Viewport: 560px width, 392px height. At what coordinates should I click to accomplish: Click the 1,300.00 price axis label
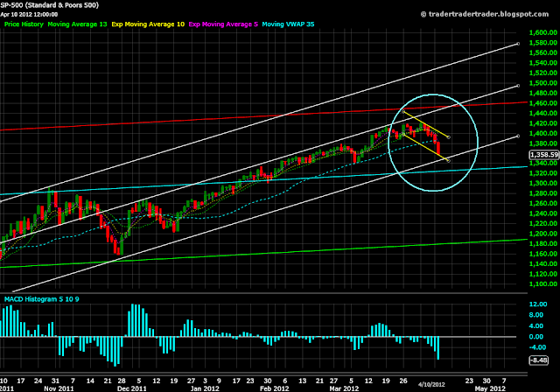tap(542, 183)
